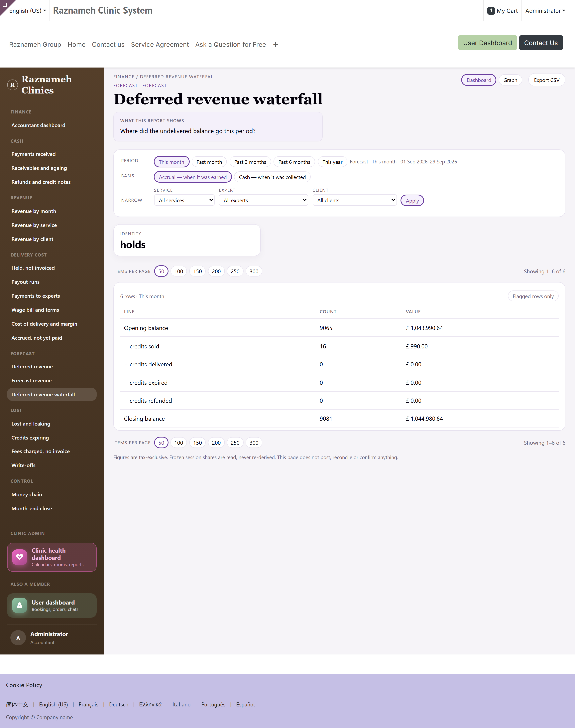Open the Cookie Policy footer link
This screenshot has height=728, width=575.
pos(24,685)
